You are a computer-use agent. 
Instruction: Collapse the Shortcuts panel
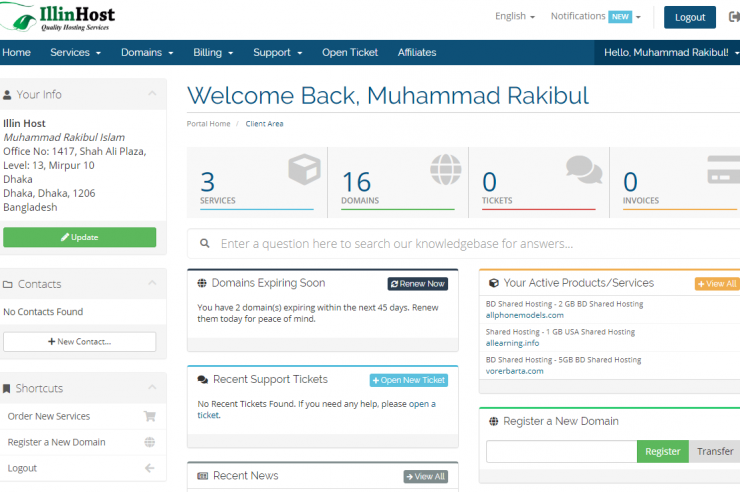(x=152, y=388)
